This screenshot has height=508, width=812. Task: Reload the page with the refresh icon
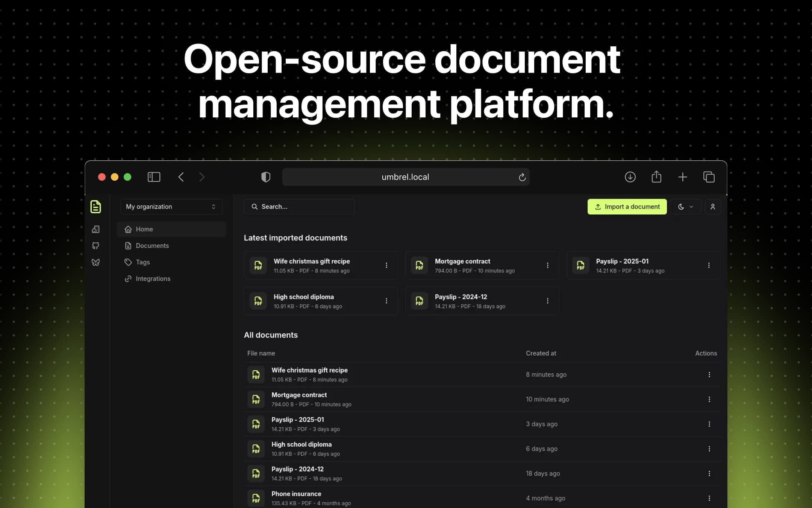522,177
